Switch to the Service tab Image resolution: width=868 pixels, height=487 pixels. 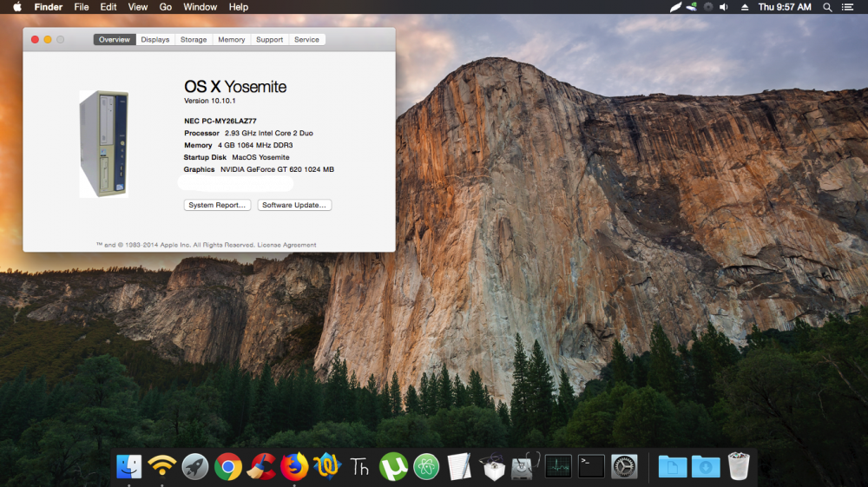coord(306,39)
